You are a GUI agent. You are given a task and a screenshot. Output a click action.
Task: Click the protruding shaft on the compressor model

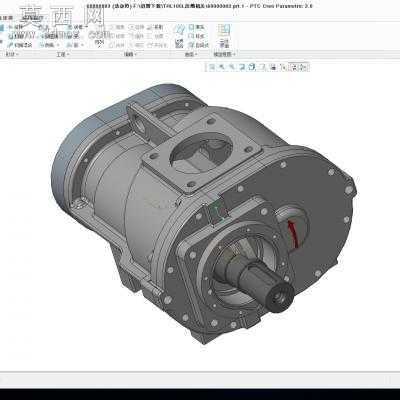coord(263,282)
